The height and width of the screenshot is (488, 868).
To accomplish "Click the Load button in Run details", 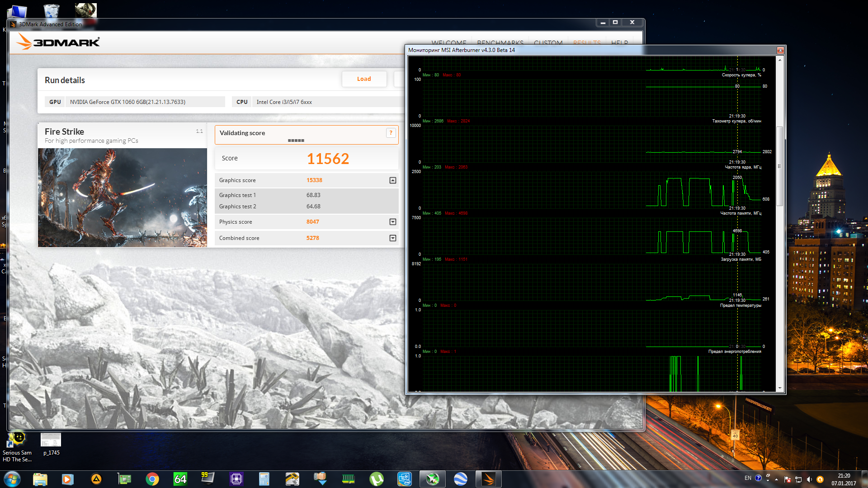I will point(364,79).
